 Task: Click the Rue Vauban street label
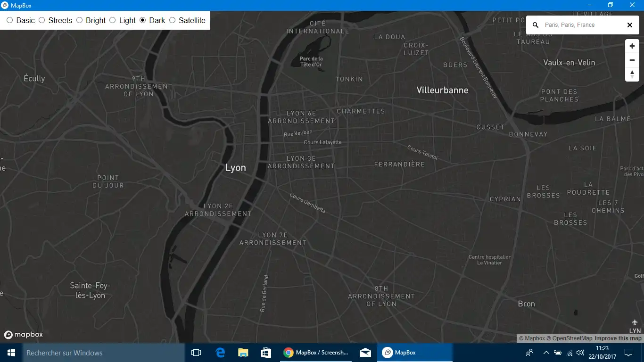click(x=298, y=133)
